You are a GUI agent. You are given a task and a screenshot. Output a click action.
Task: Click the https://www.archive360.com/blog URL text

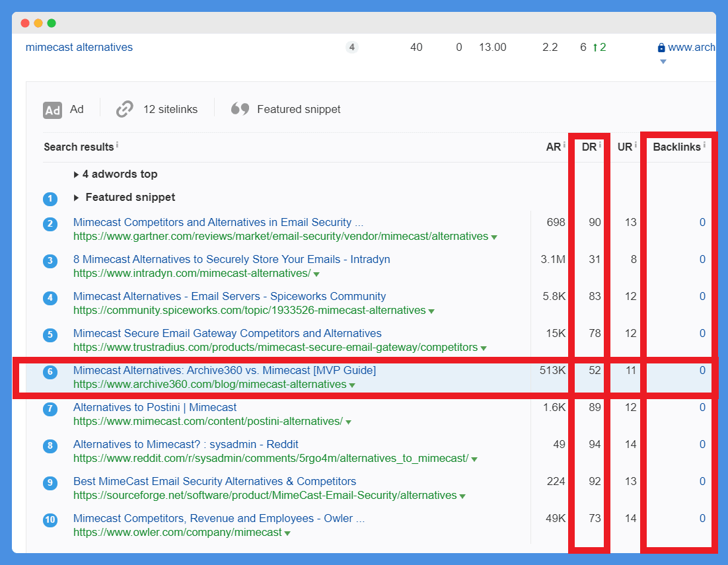click(x=210, y=385)
